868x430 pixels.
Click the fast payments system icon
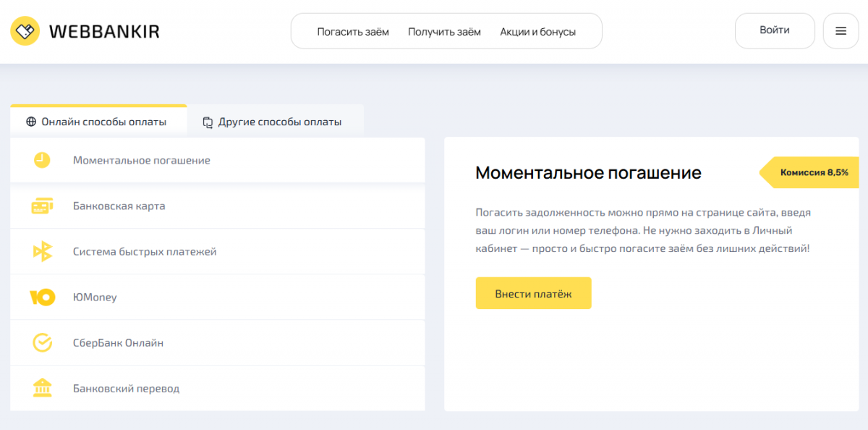point(43,252)
